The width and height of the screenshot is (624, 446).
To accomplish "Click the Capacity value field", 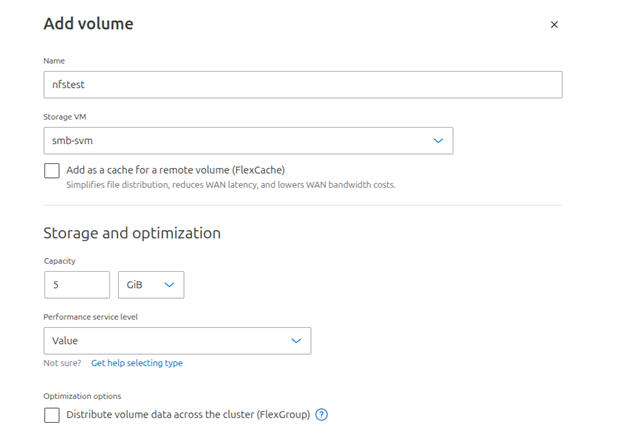I will point(77,285).
